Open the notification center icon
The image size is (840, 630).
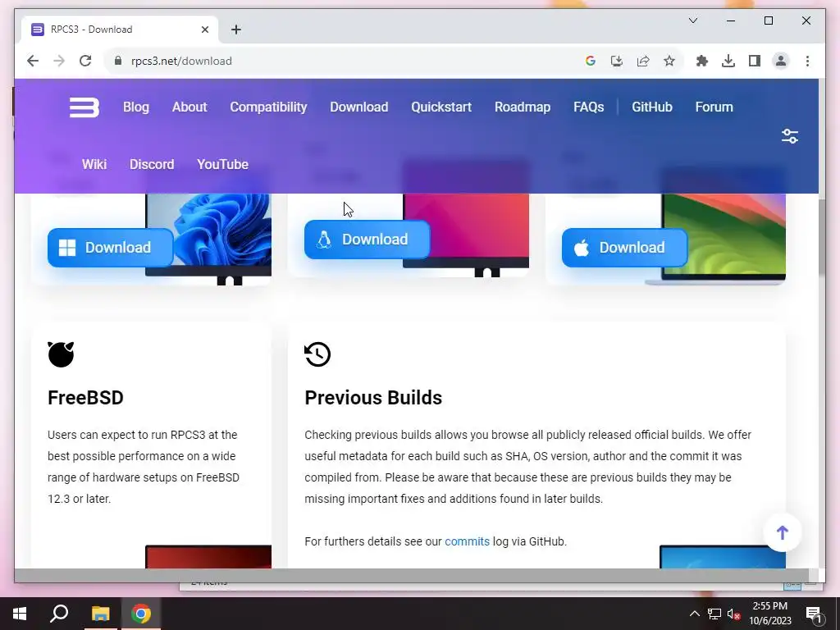pos(814,614)
